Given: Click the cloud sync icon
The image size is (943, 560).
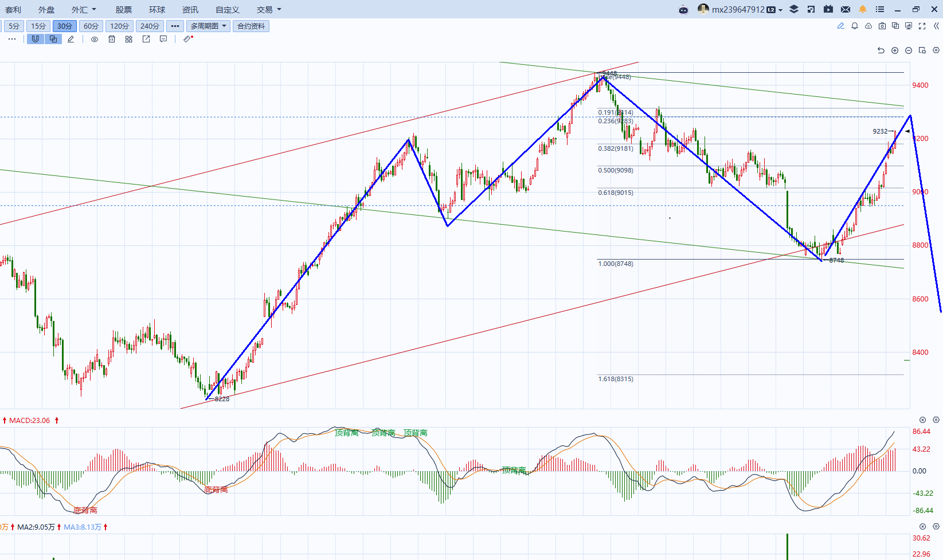Looking at the screenshot, I should click(x=868, y=26).
